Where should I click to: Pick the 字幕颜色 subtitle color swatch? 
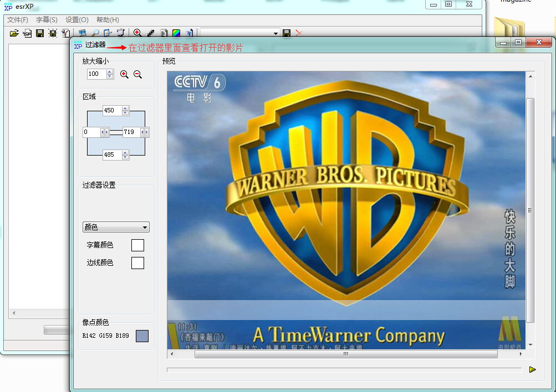tap(137, 245)
